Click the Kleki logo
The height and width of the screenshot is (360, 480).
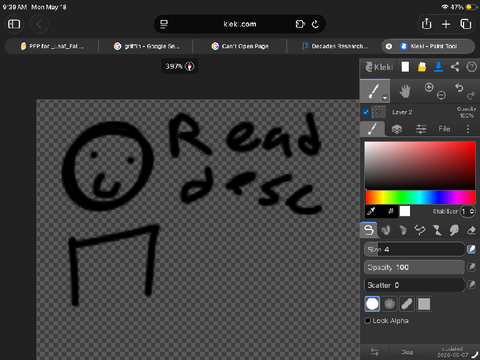tap(379, 67)
